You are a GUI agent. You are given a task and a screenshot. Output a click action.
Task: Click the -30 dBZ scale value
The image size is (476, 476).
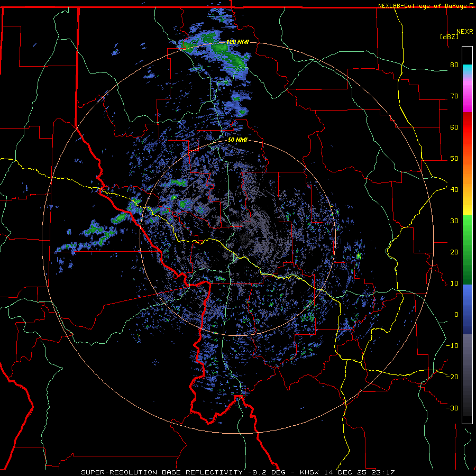[452, 408]
